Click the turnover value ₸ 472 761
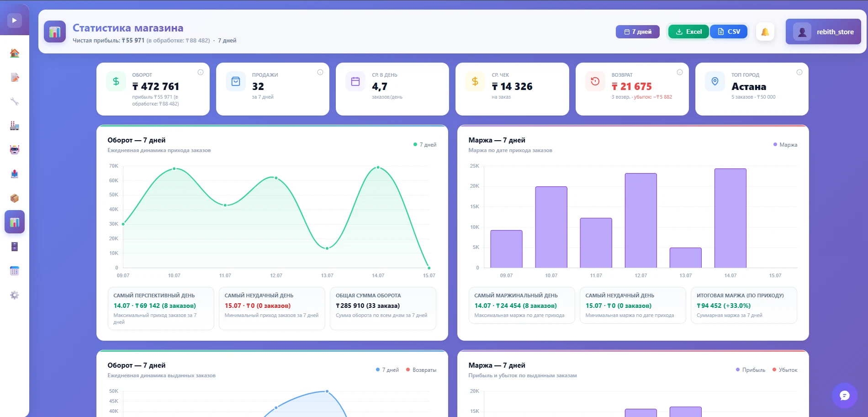Image resolution: width=868 pixels, height=417 pixels. 156,86
